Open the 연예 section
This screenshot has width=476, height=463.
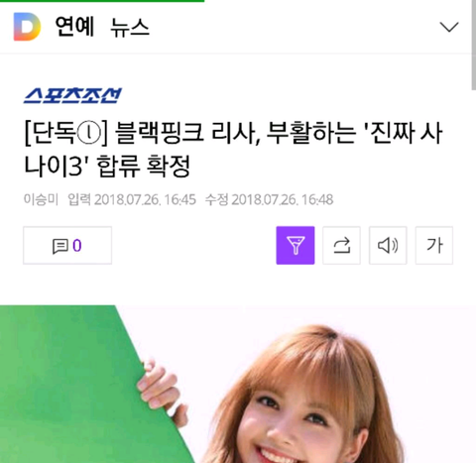(x=75, y=27)
